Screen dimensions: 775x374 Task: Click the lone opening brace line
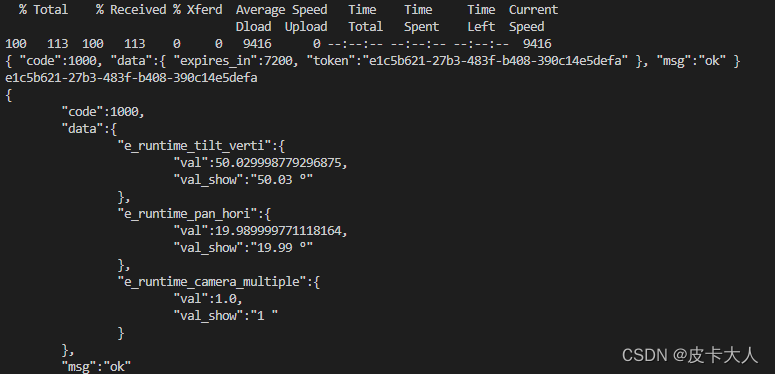[x=8, y=95]
